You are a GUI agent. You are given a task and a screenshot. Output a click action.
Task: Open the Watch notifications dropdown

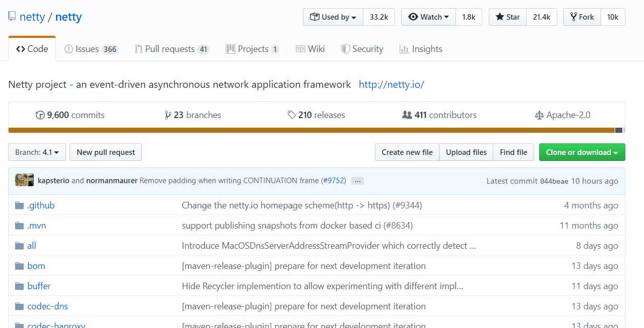[x=429, y=17]
